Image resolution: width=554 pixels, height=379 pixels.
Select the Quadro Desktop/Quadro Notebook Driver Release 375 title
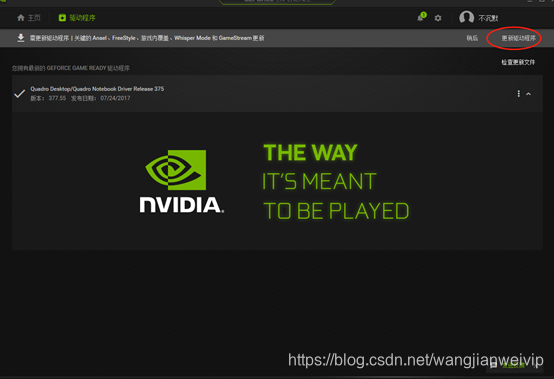(x=97, y=89)
